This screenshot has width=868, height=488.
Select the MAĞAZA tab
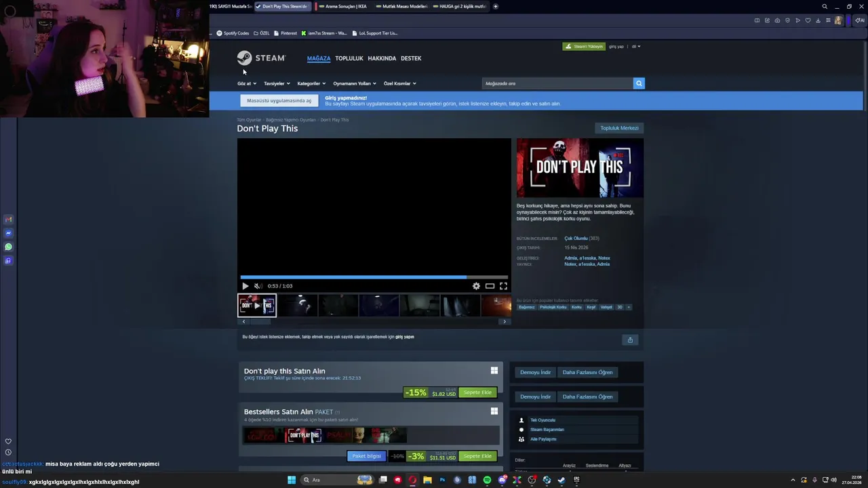(x=319, y=58)
